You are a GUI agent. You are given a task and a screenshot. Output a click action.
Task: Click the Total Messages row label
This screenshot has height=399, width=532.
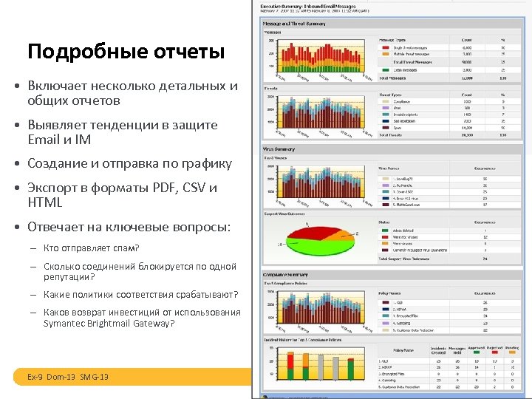[x=392, y=78]
